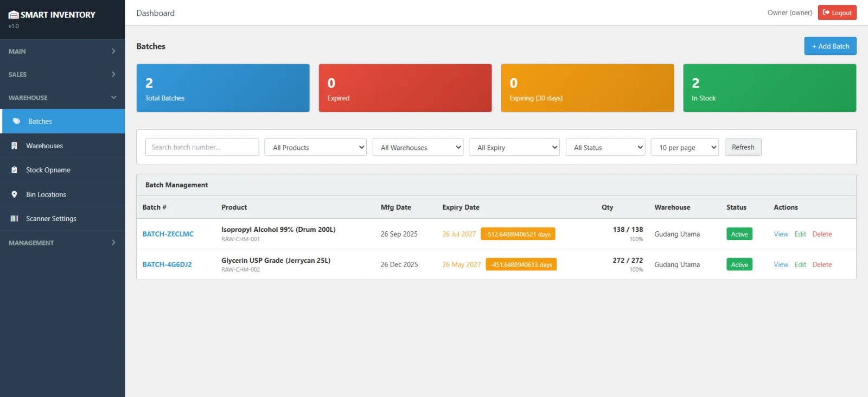Expand the MANAGEMENT sidebar section
The width and height of the screenshot is (868, 397).
point(62,243)
